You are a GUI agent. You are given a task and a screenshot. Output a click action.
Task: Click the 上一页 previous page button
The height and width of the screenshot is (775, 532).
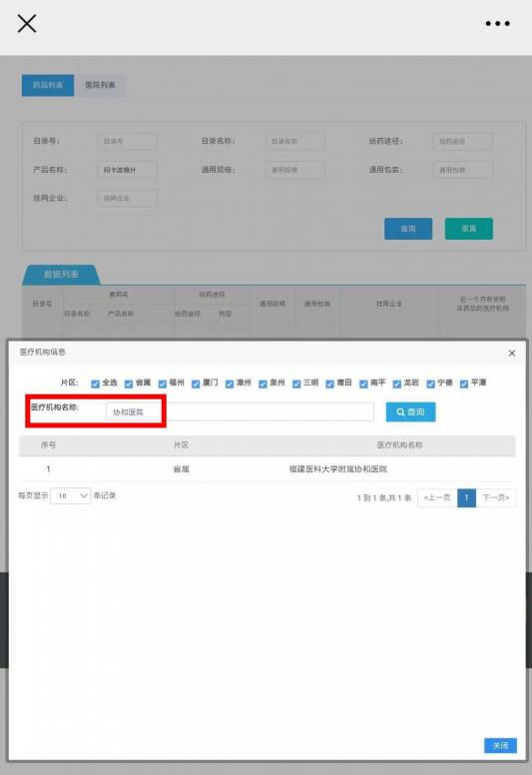[437, 497]
